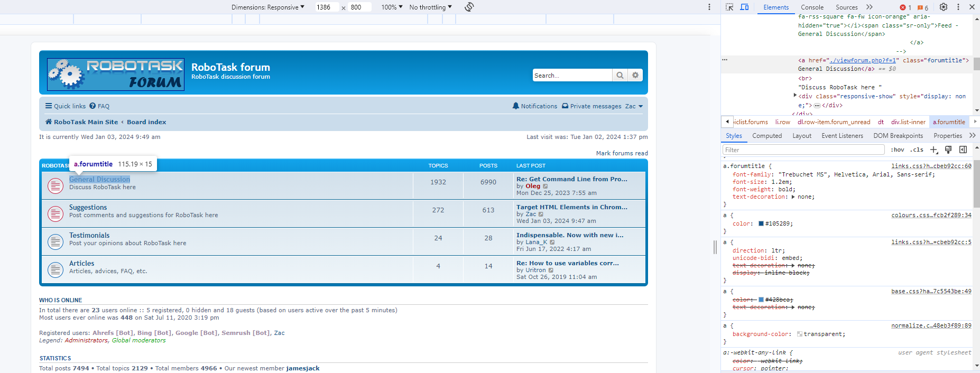The width and height of the screenshot is (980, 373).
Task: Expand text-decoration shorthand in a.forumtitle rule
Action: 793,197
